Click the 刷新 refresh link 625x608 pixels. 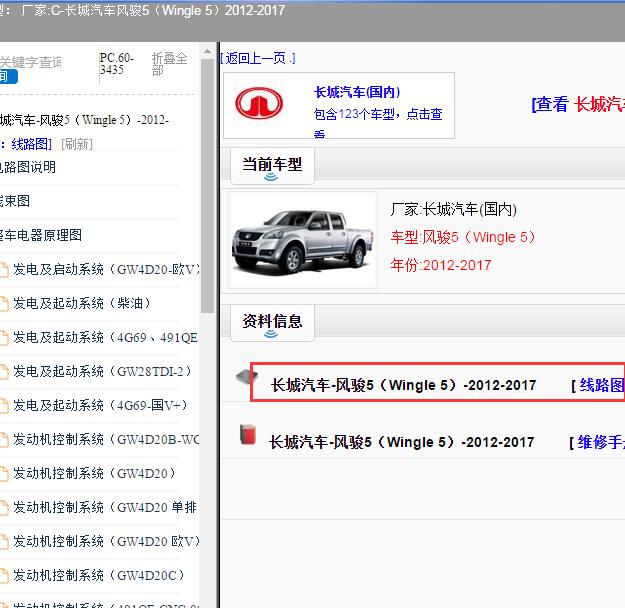click(77, 144)
